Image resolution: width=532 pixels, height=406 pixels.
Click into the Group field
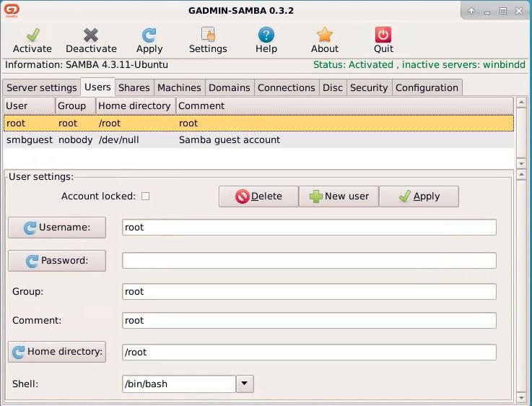tap(309, 292)
